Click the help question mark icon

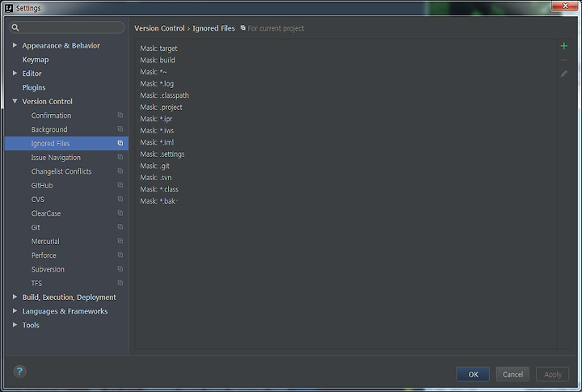click(x=19, y=371)
